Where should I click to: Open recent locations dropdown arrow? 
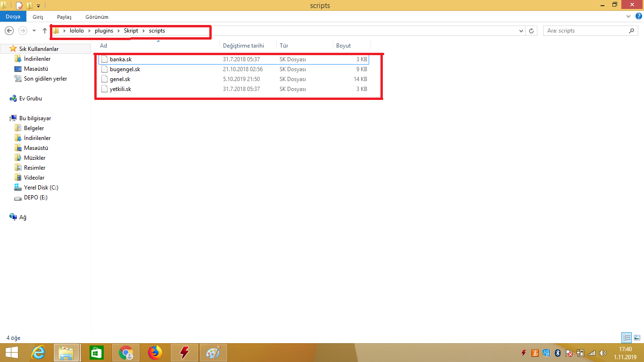pos(34,31)
